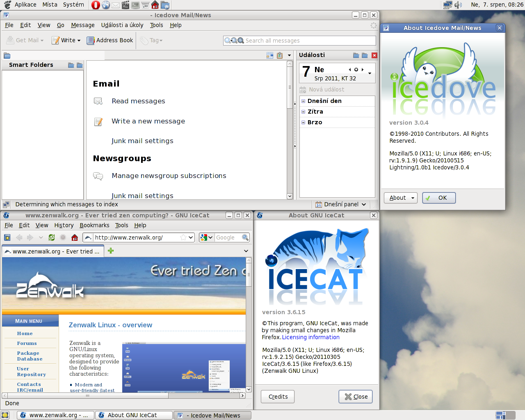Image resolution: width=525 pixels, height=420 pixels.
Task: Click Close in About GNU IceCat dialog
Action: [356, 397]
